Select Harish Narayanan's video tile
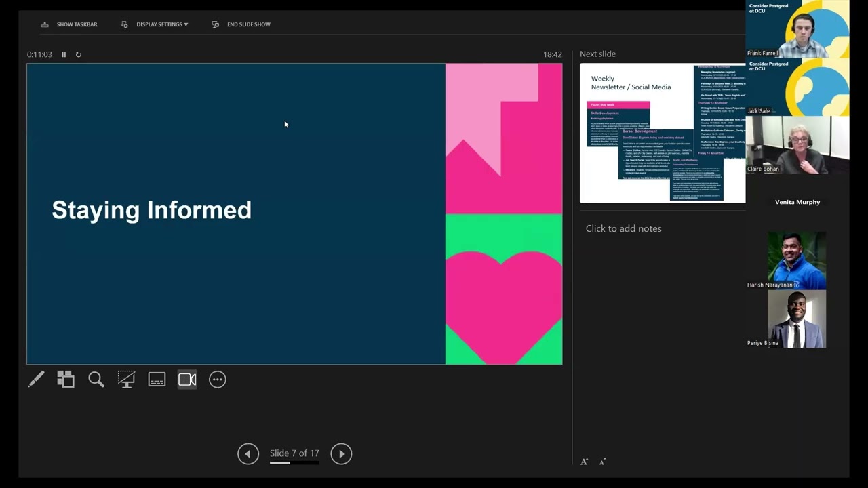The height and width of the screenshot is (488, 868). [x=797, y=261]
